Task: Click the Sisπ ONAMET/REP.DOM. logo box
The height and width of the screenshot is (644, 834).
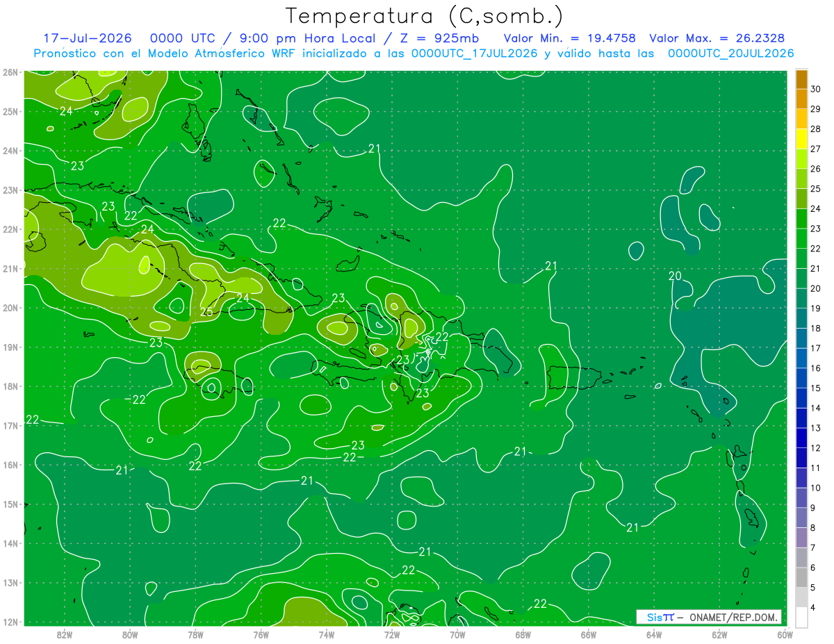Action: coord(708,617)
